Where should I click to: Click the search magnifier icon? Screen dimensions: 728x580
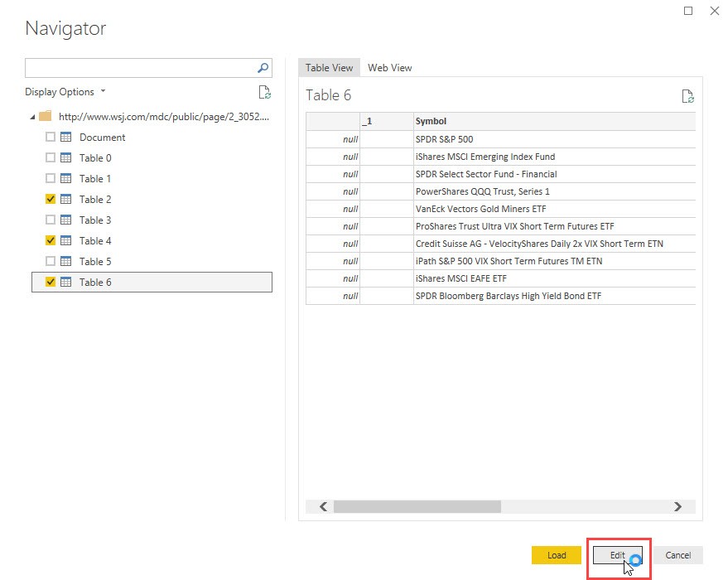click(263, 68)
